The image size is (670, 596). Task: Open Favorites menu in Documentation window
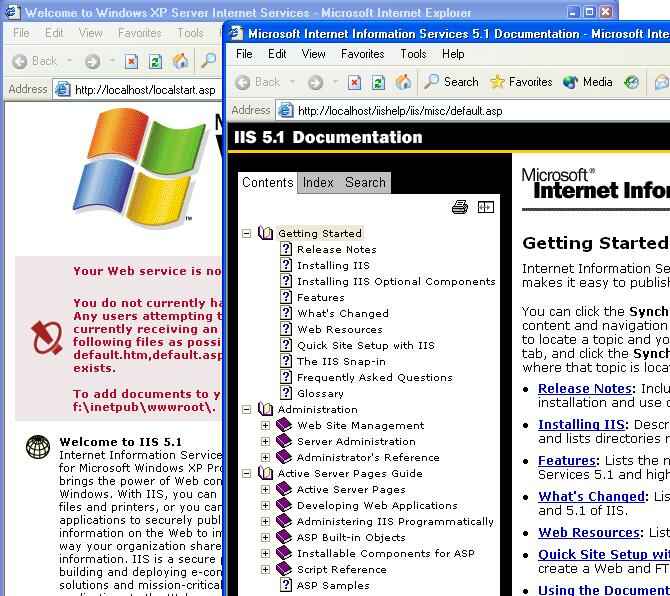coord(362,54)
